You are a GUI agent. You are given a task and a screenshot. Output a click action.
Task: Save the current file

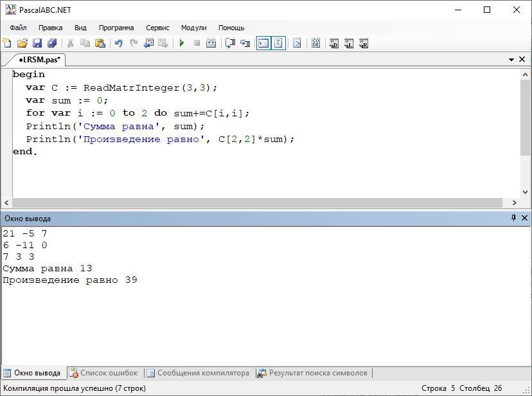coord(37,43)
